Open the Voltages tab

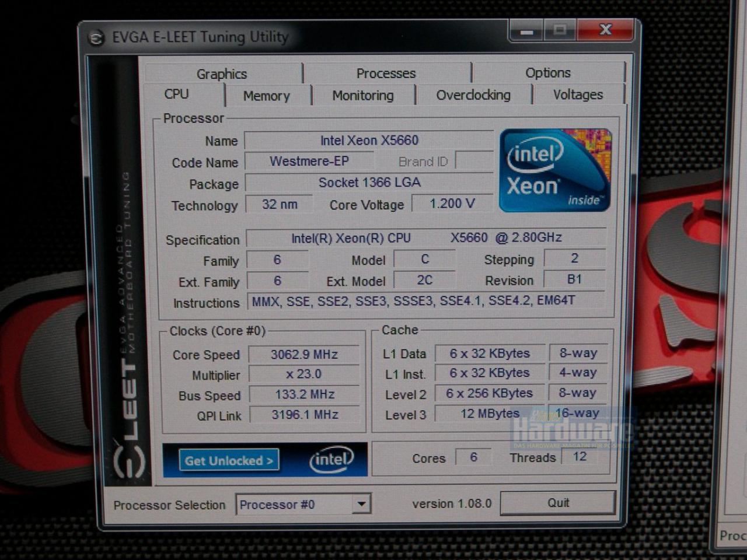point(578,94)
